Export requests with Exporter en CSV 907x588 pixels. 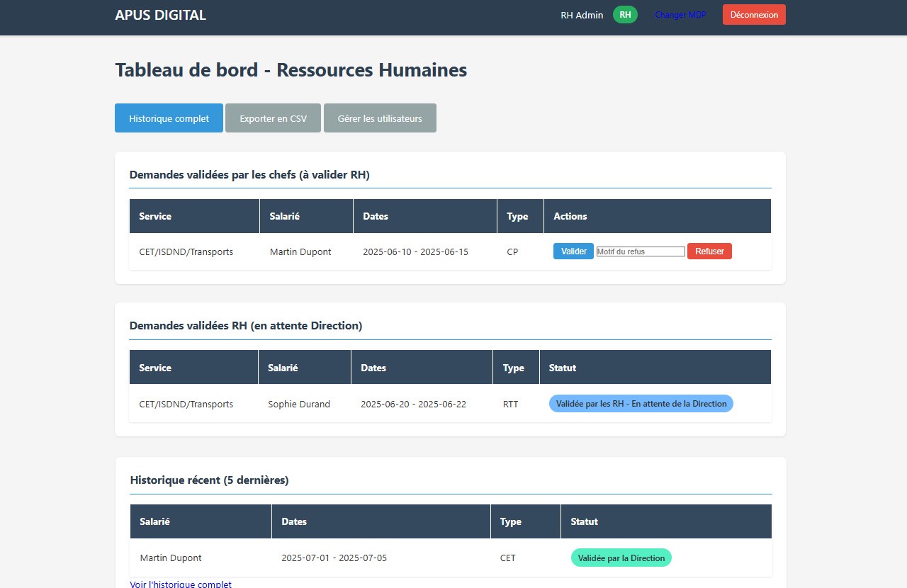[x=273, y=118]
